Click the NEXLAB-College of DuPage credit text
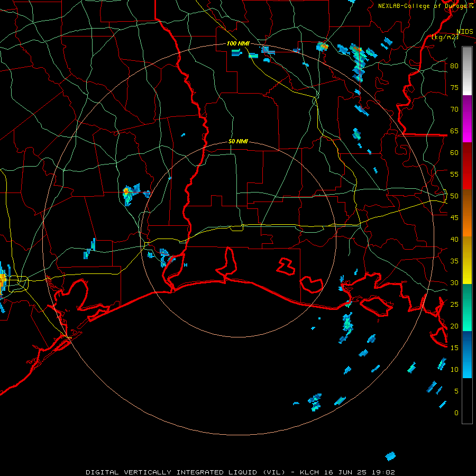Image resolution: width=476 pixels, height=476 pixels. [x=423, y=6]
